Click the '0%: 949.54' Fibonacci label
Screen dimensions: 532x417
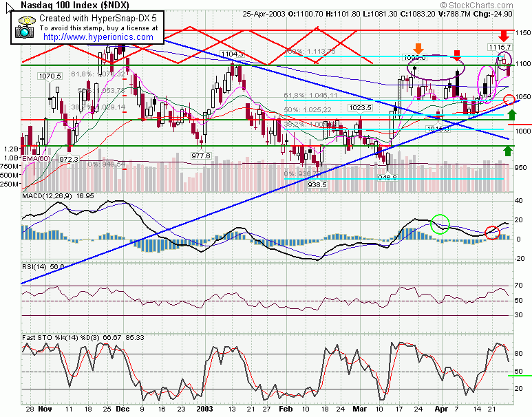107,164
